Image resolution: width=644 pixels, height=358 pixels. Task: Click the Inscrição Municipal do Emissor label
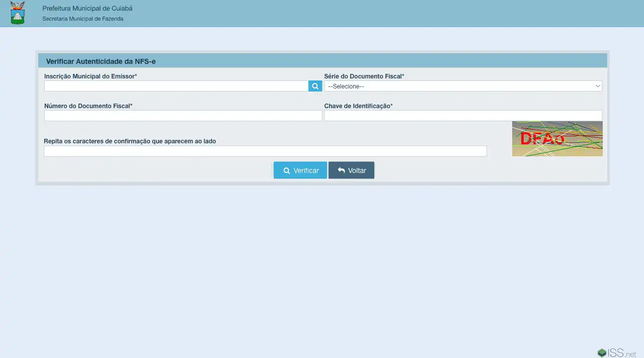click(91, 76)
